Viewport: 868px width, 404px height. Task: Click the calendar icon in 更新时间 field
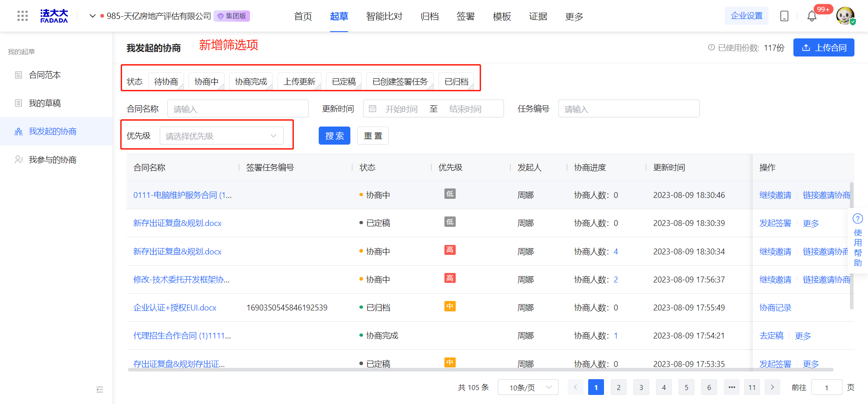point(373,109)
